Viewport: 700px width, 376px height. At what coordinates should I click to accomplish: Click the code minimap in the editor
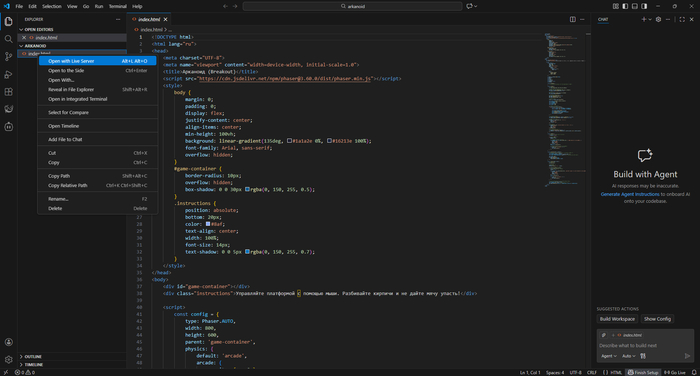click(564, 110)
